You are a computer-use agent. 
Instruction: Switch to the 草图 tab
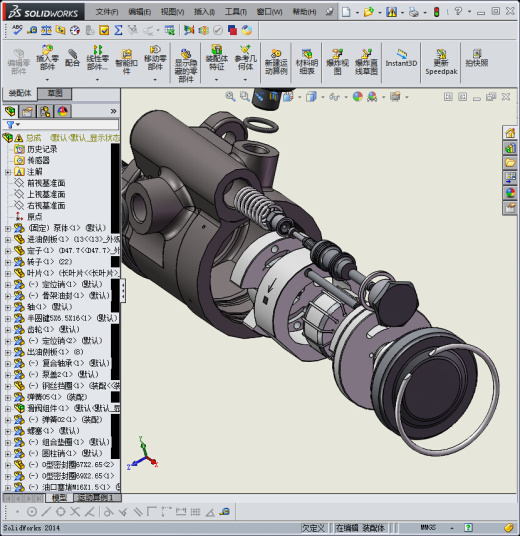click(55, 93)
